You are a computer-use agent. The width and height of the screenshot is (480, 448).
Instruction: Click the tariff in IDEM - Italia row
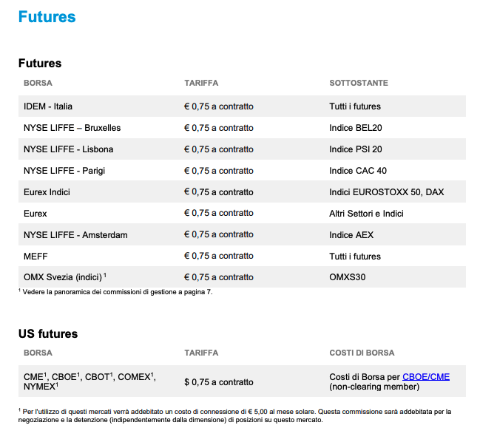coord(219,106)
